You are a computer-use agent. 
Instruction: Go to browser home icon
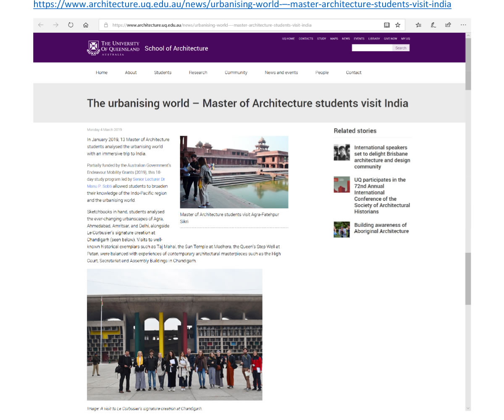(x=86, y=25)
